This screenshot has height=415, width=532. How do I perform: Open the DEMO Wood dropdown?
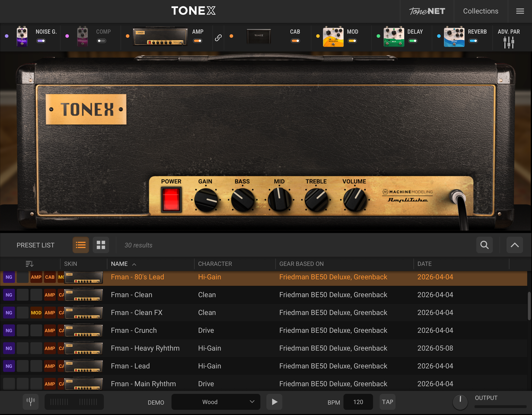(x=216, y=402)
